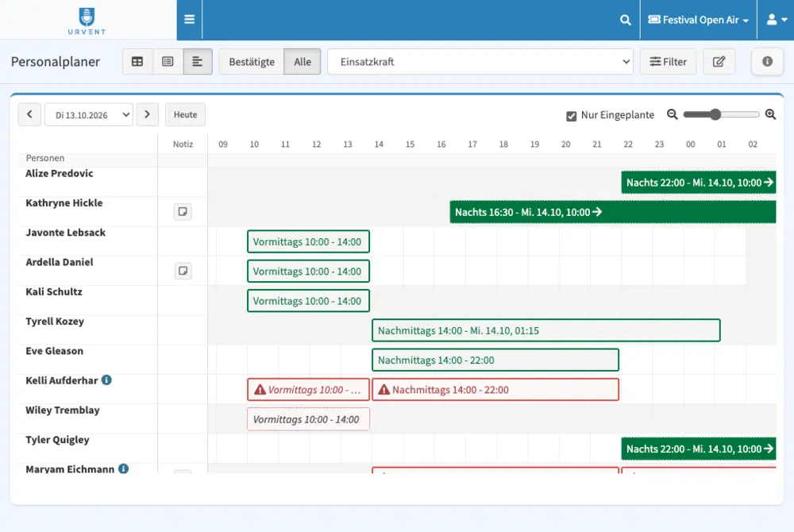Image resolution: width=794 pixels, height=532 pixels.
Task: Select the timeline view icon
Action: point(198,62)
